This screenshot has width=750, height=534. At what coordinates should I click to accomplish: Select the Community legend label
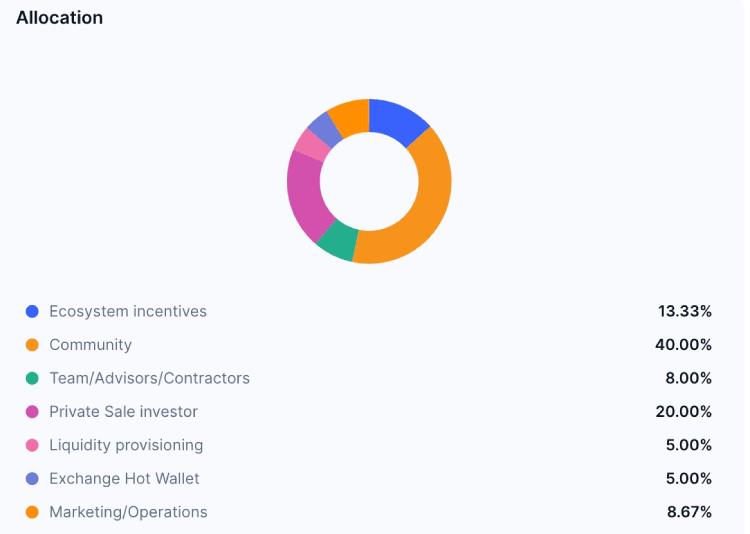click(90, 345)
